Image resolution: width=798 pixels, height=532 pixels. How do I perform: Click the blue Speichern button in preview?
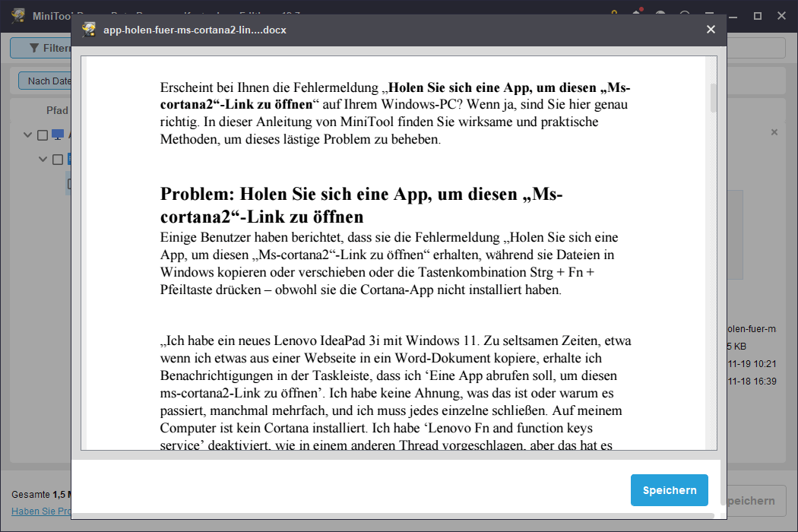pyautogui.click(x=669, y=490)
